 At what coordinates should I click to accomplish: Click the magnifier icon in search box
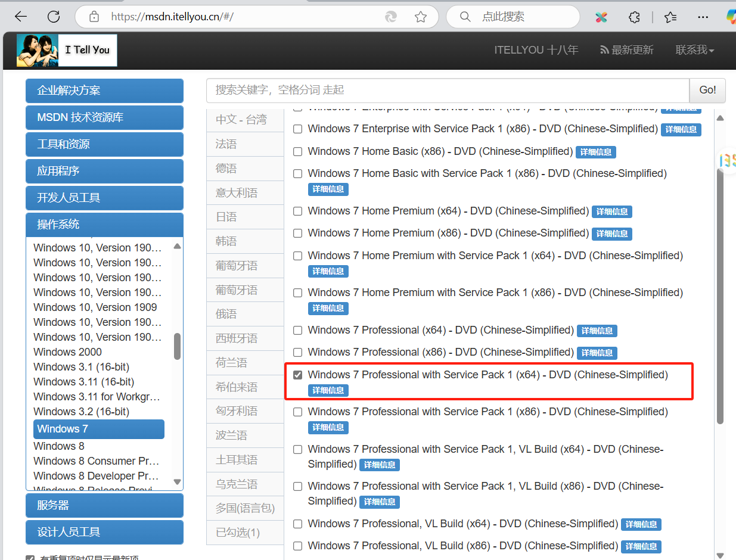tap(465, 17)
